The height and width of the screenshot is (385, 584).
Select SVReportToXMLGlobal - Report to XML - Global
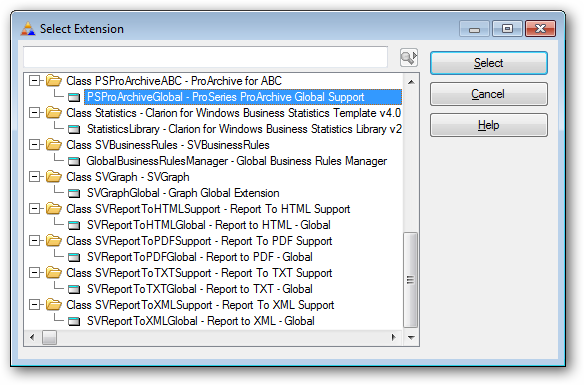(x=200, y=321)
